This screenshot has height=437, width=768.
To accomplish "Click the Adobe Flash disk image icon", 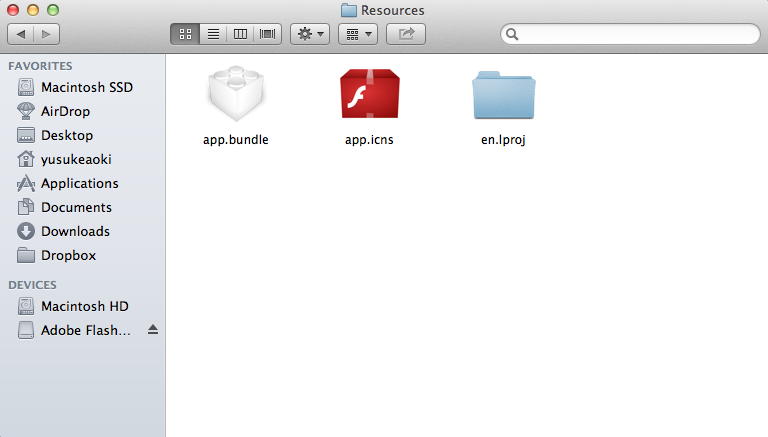I will click(x=26, y=330).
